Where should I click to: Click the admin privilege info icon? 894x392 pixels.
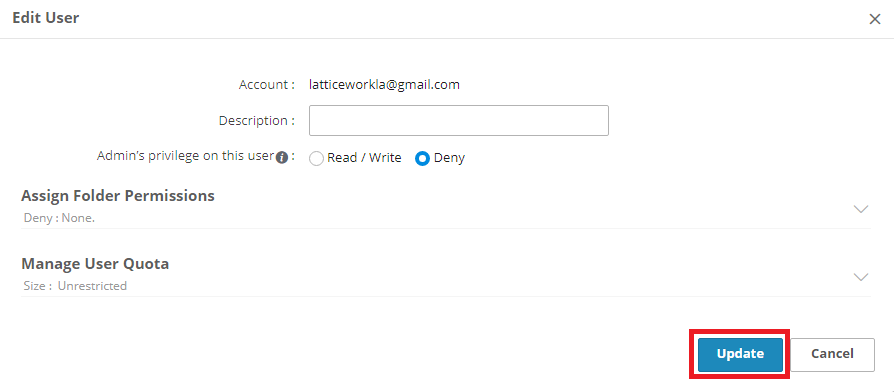[282, 158]
